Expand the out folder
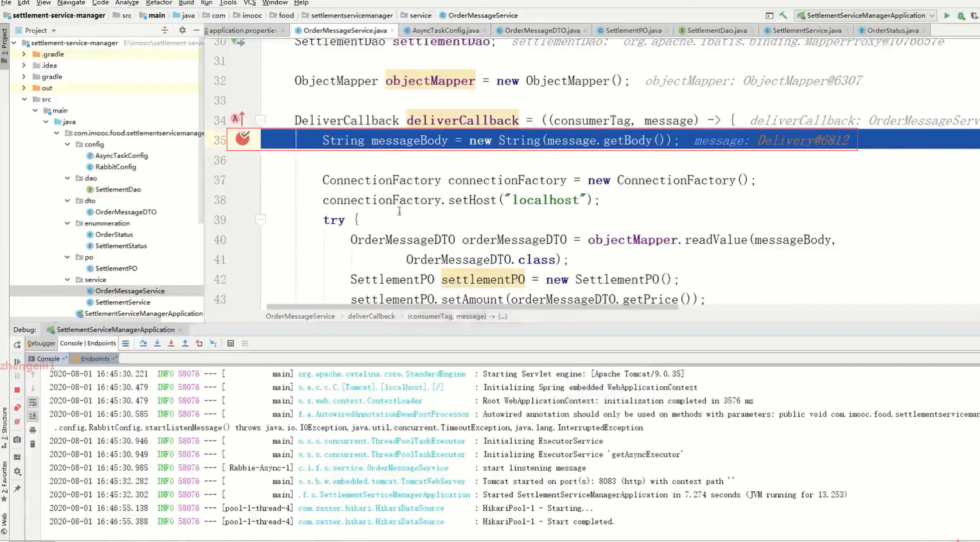The image size is (980, 542). coord(24,88)
